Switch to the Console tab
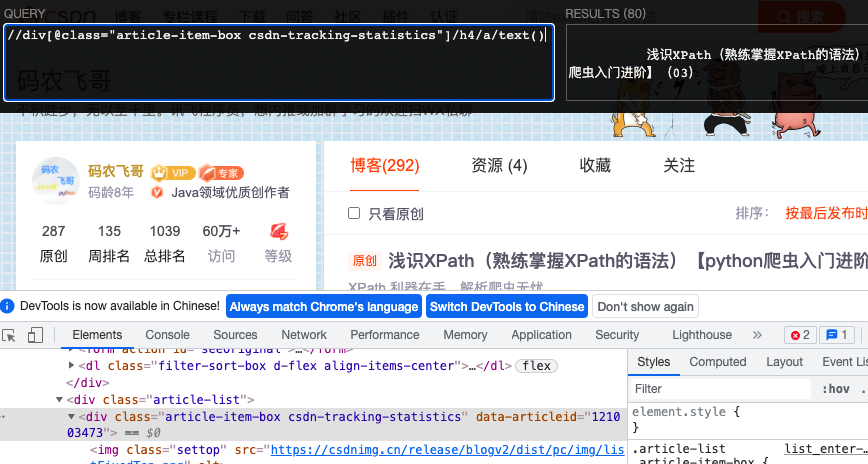The height and width of the screenshot is (464, 868). tap(167, 335)
